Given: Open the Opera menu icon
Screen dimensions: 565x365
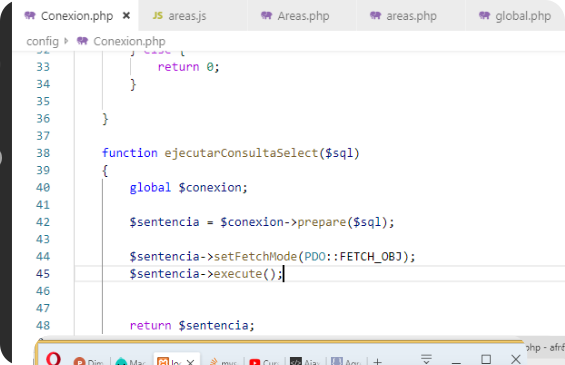Looking at the screenshot, I should click(x=53, y=359).
